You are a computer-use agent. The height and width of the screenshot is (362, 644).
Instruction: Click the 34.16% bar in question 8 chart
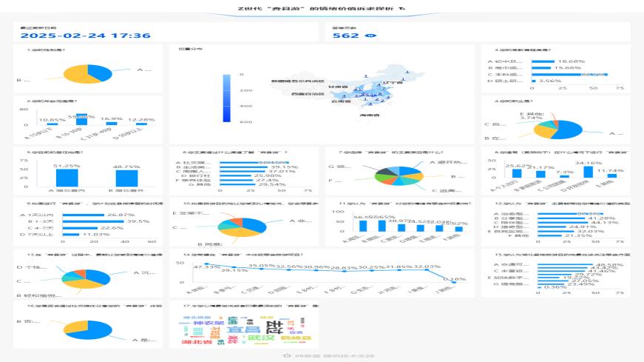pyautogui.click(x=584, y=172)
